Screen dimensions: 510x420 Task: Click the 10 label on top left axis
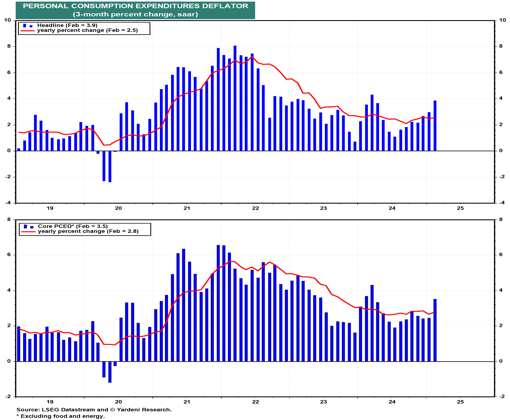(7, 20)
